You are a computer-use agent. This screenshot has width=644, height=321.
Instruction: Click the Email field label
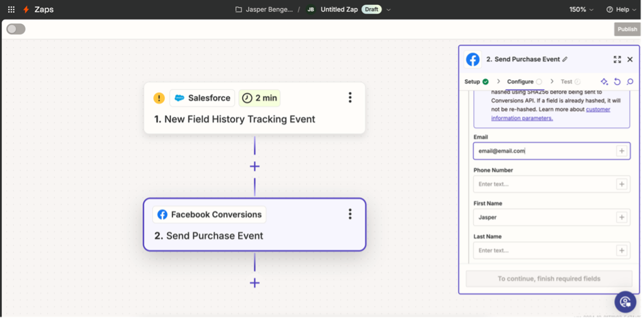pyautogui.click(x=480, y=137)
